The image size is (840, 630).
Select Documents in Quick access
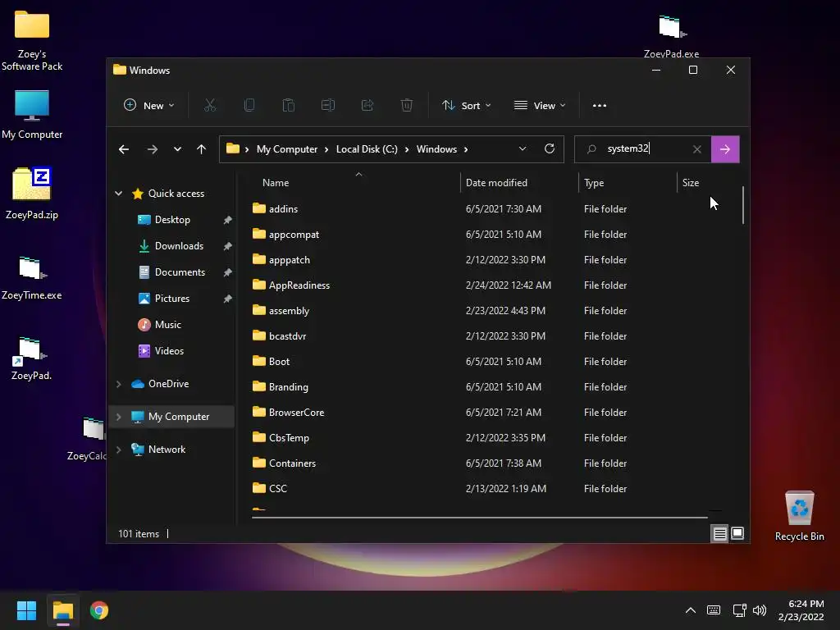coord(180,272)
